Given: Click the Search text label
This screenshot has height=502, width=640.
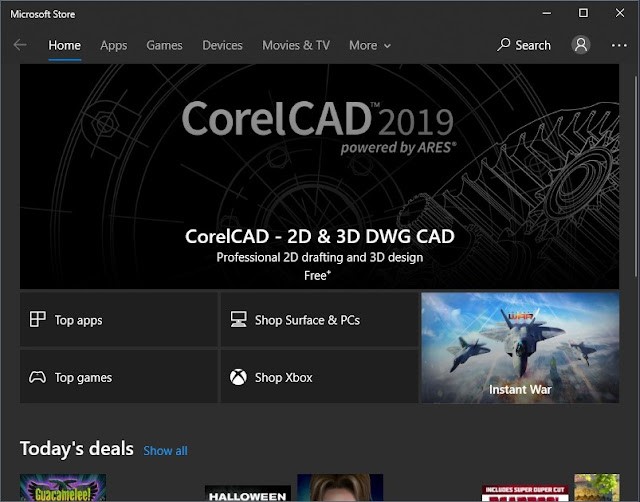Looking at the screenshot, I should click(x=533, y=45).
